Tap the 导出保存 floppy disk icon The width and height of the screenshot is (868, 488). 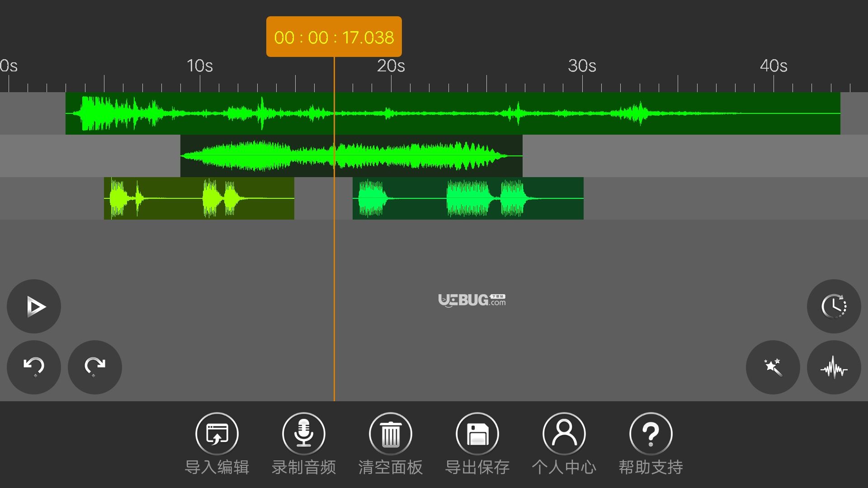point(477,434)
